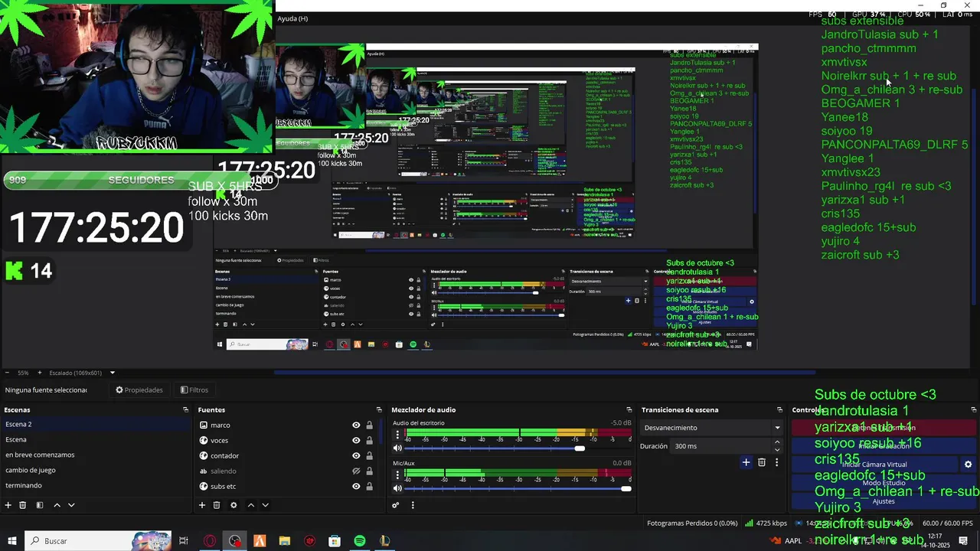Open advanced audio properties gears icon

(396, 505)
